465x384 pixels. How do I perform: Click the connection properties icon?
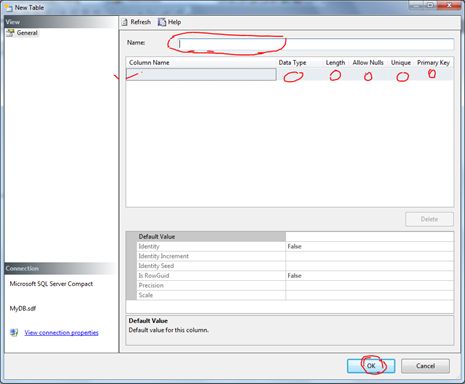14,332
